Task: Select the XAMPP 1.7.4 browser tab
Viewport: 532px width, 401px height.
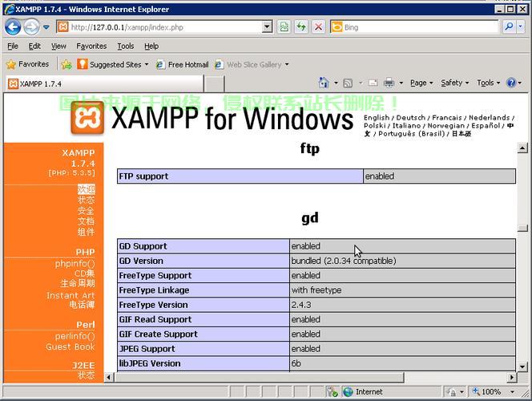Action: click(x=104, y=83)
